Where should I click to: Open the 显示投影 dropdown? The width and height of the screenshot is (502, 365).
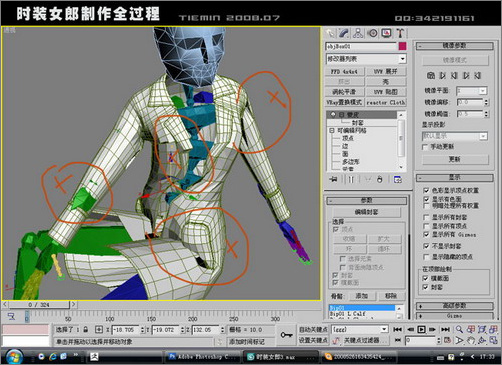[483, 136]
